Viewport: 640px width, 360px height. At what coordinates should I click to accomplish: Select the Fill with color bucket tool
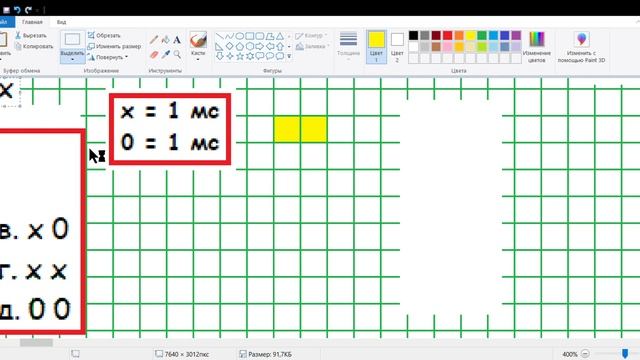(165, 40)
